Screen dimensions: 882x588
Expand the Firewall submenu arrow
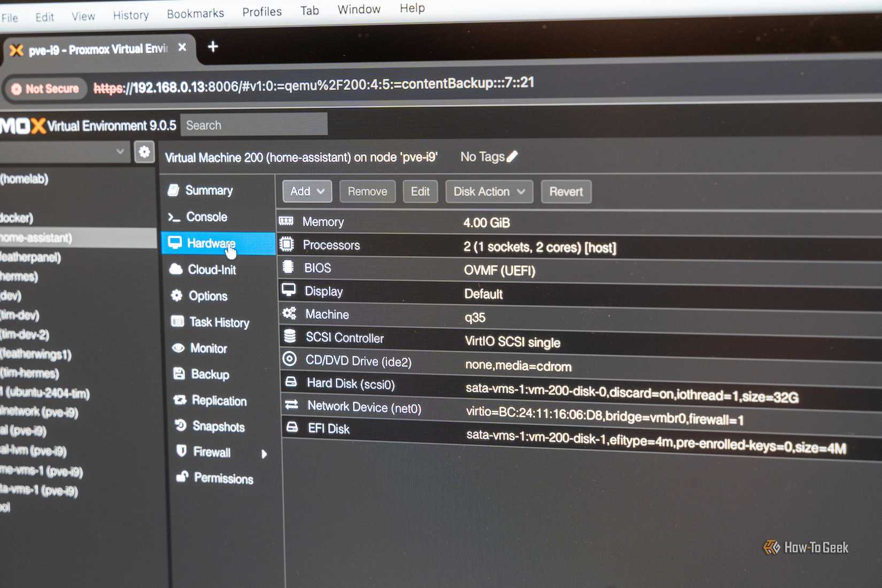(x=264, y=454)
